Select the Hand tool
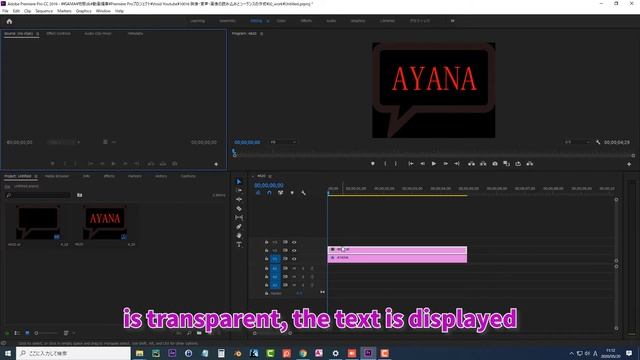Viewport: 640px width, 360px height. click(x=239, y=236)
